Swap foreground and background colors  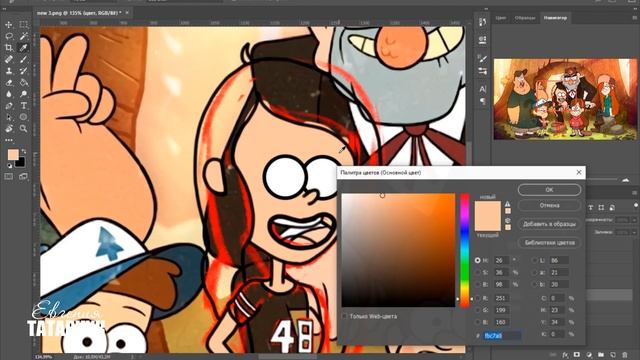coord(24,151)
